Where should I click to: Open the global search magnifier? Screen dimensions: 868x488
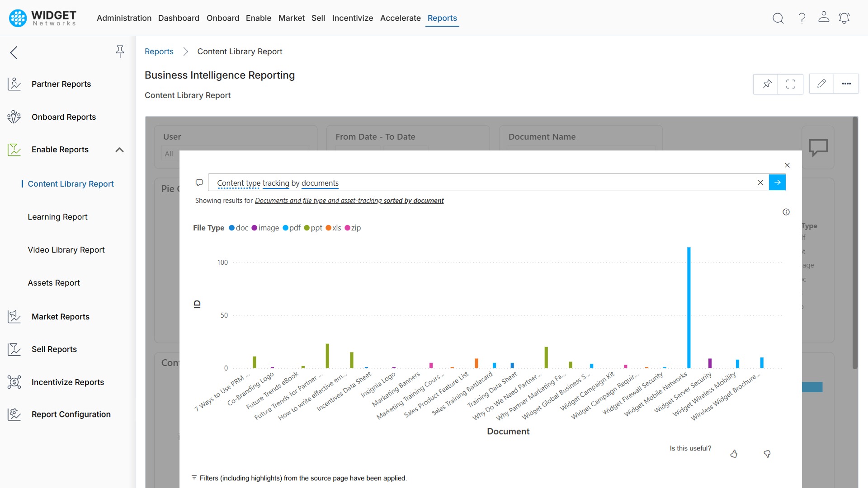[x=778, y=18]
